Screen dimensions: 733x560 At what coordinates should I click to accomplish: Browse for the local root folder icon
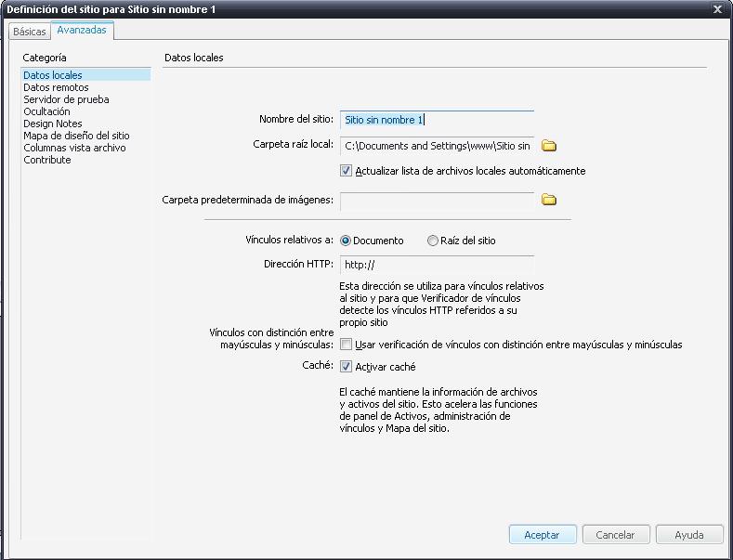548,146
